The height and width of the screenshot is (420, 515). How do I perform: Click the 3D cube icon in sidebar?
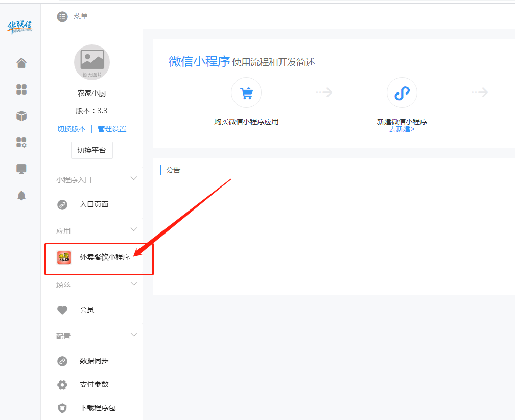(x=21, y=116)
